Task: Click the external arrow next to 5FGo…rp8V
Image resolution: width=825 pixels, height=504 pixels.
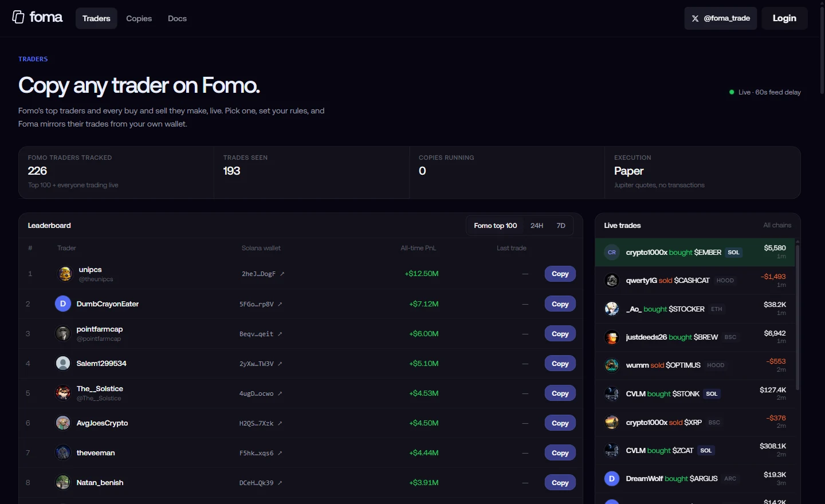Action: pos(280,304)
